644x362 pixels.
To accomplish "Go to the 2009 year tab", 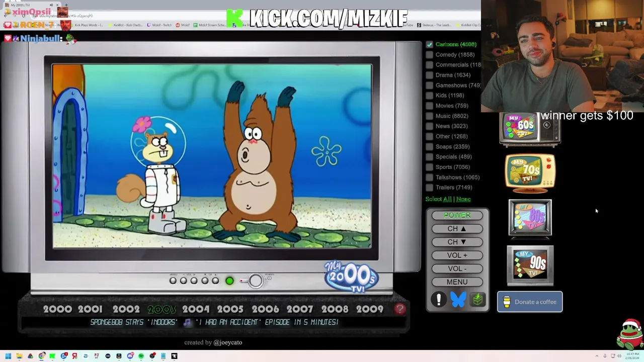I will click(370, 309).
